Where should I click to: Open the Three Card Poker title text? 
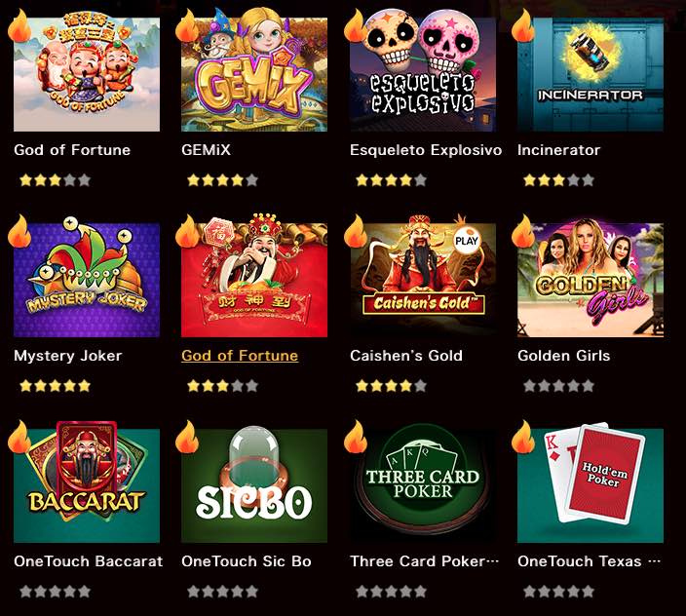click(425, 561)
